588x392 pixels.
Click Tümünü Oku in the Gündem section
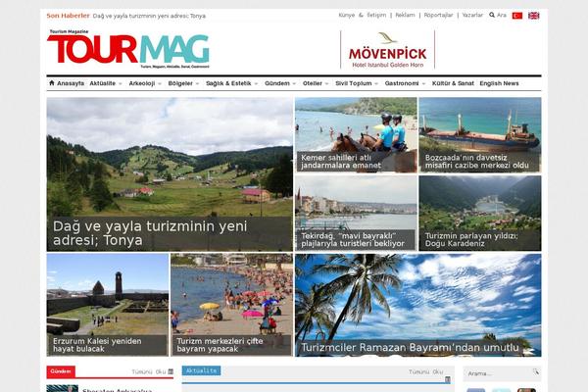149,371
